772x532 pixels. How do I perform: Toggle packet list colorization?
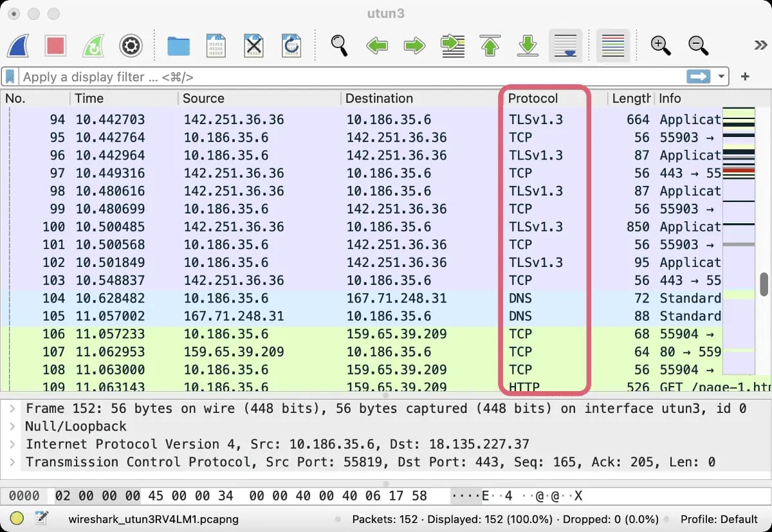tap(612, 45)
